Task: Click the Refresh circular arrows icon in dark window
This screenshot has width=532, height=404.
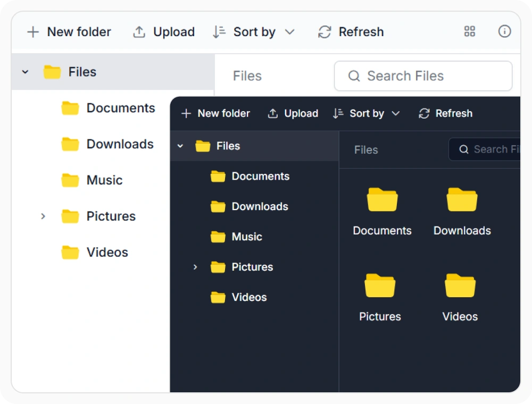Action: [424, 113]
